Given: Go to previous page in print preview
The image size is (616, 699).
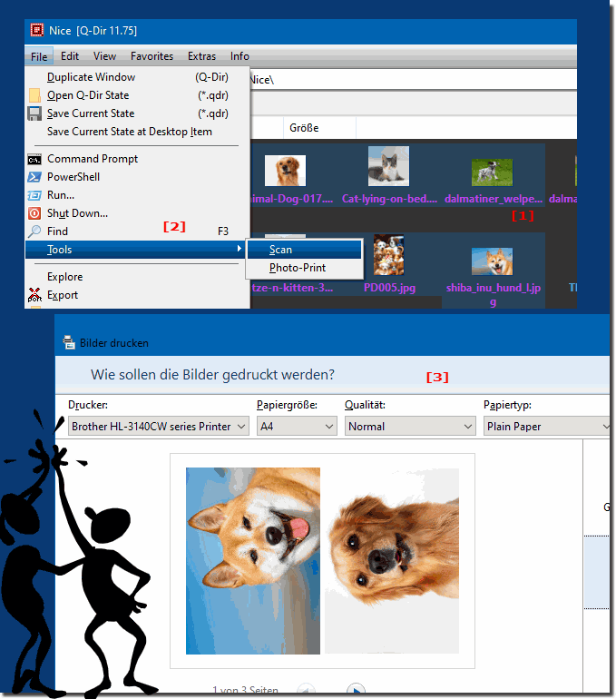Looking at the screenshot, I should (306, 689).
